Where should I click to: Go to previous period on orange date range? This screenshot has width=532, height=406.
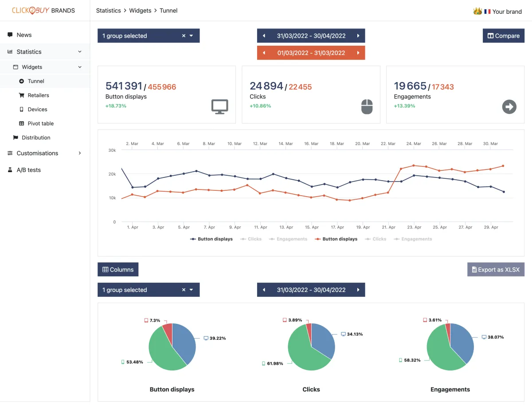click(x=264, y=53)
